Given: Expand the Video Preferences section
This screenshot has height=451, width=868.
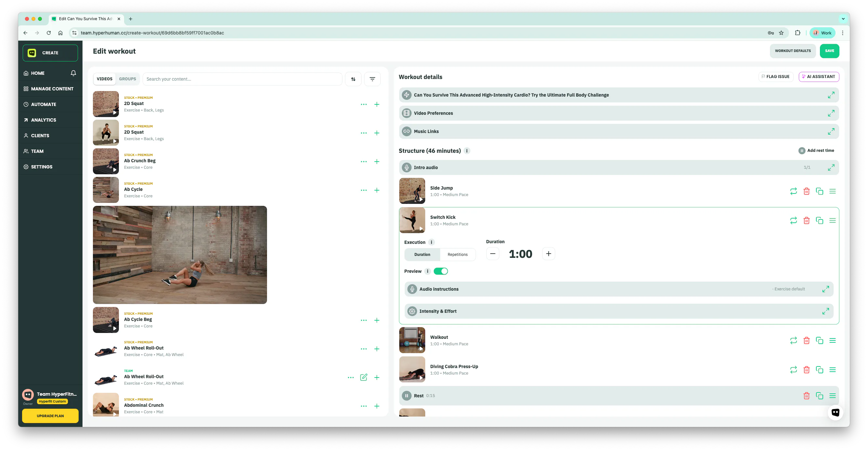Looking at the screenshot, I should tap(832, 113).
